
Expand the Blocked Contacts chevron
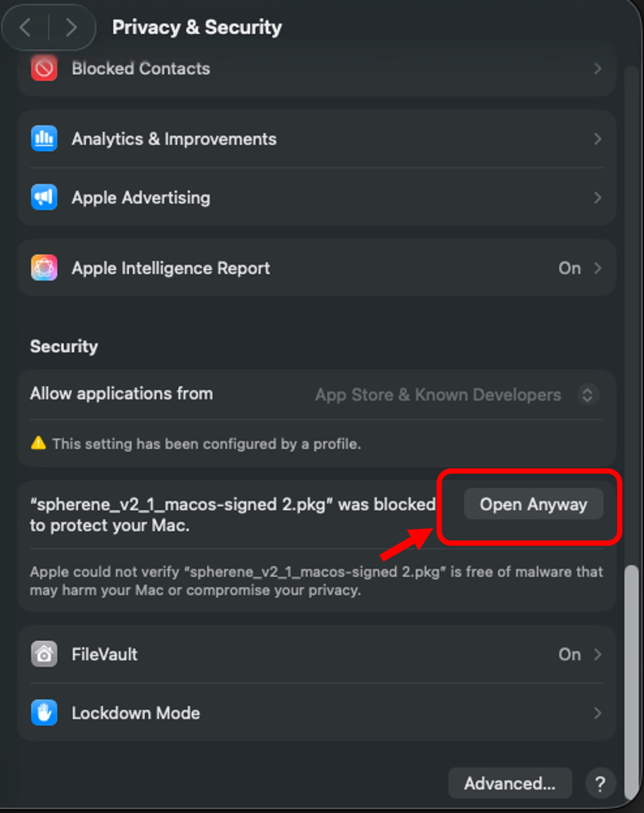point(597,69)
